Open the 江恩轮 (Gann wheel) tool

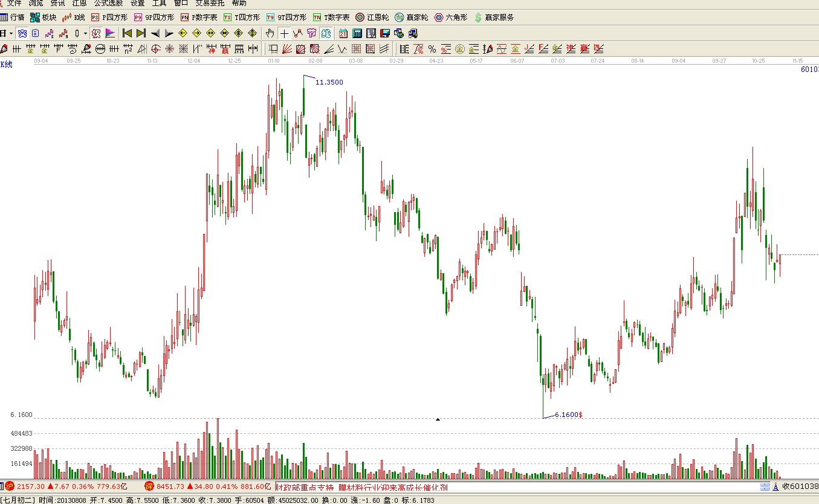click(x=372, y=18)
